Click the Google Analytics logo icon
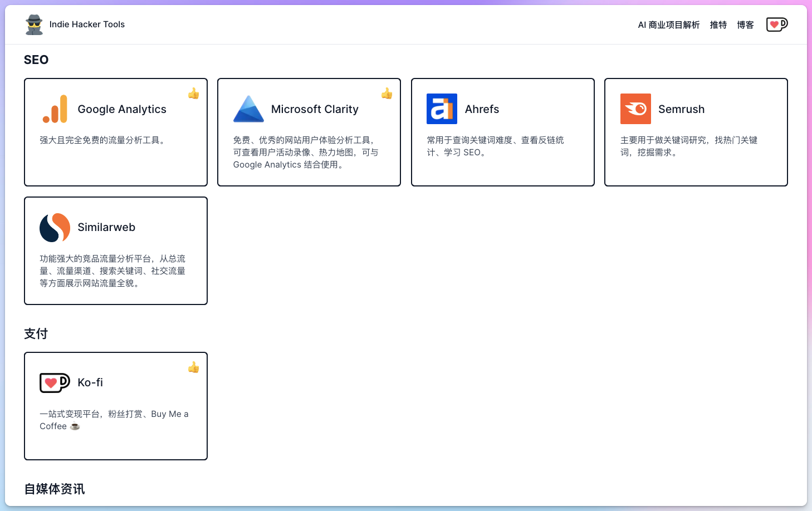812x511 pixels. 55,109
